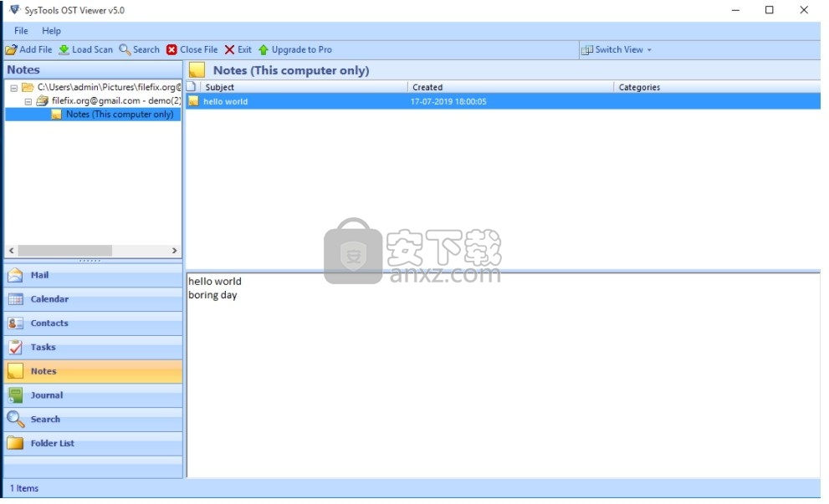Click the Switch View layout icon
This screenshot has height=504, width=829.
click(x=587, y=50)
